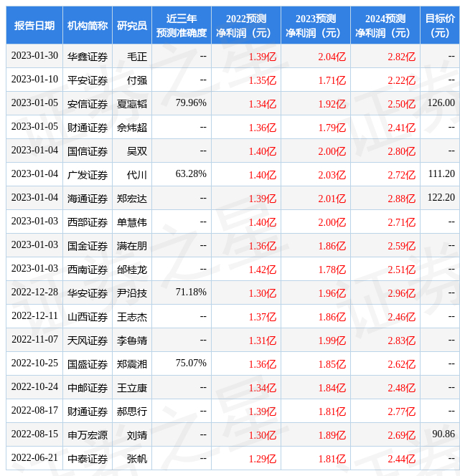Click the date cell 2022-12-28
Viewport: 460px width, 476px height.
tap(34, 292)
